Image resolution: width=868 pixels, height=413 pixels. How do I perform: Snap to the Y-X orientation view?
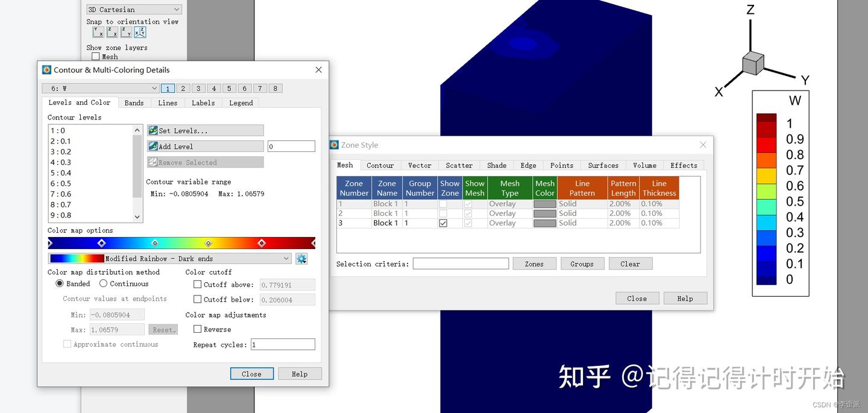(98, 32)
